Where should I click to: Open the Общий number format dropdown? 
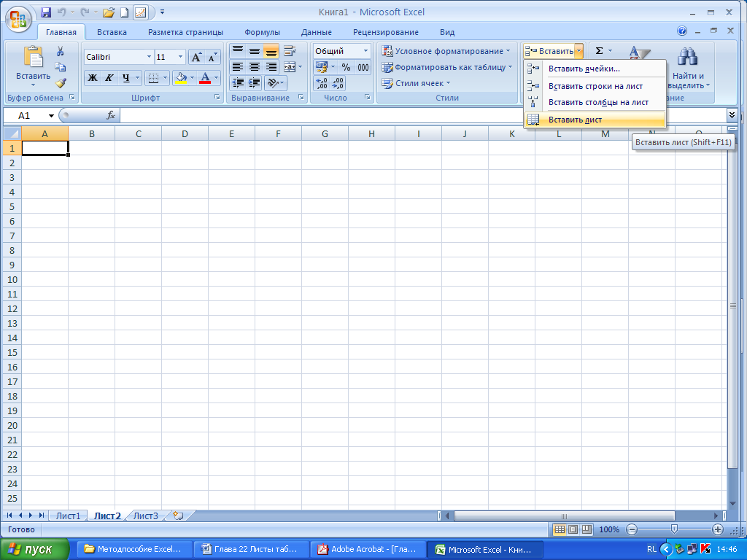click(x=366, y=51)
